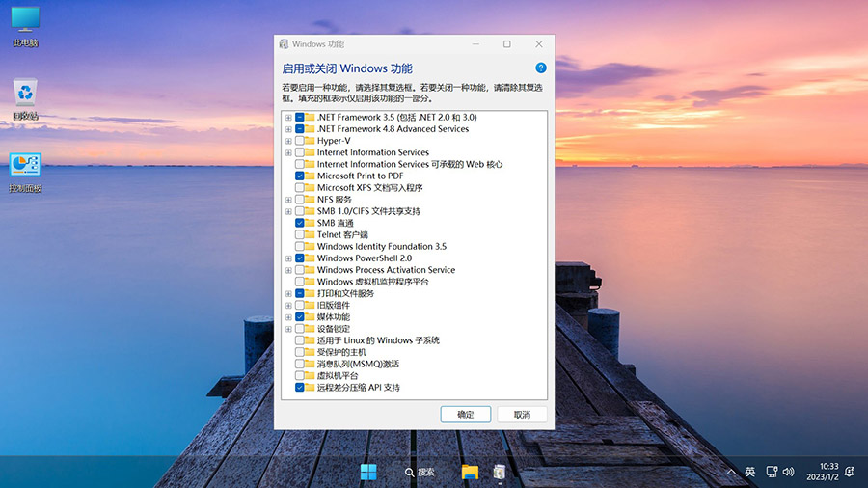Screen dimensions: 868x488
Task: Enable 适用于 Linux 的 Windows 子系统 checkbox
Action: [x=300, y=340]
